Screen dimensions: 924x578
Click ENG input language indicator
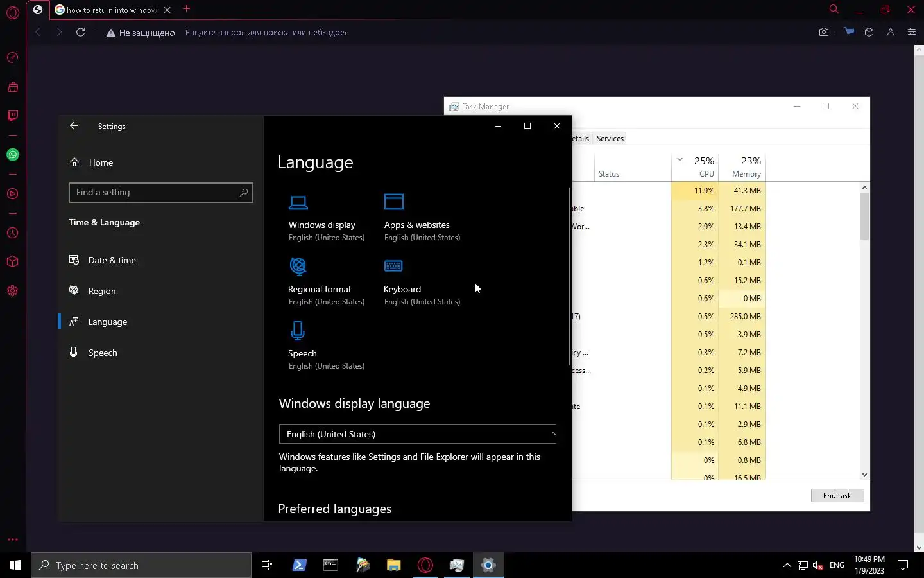click(837, 565)
